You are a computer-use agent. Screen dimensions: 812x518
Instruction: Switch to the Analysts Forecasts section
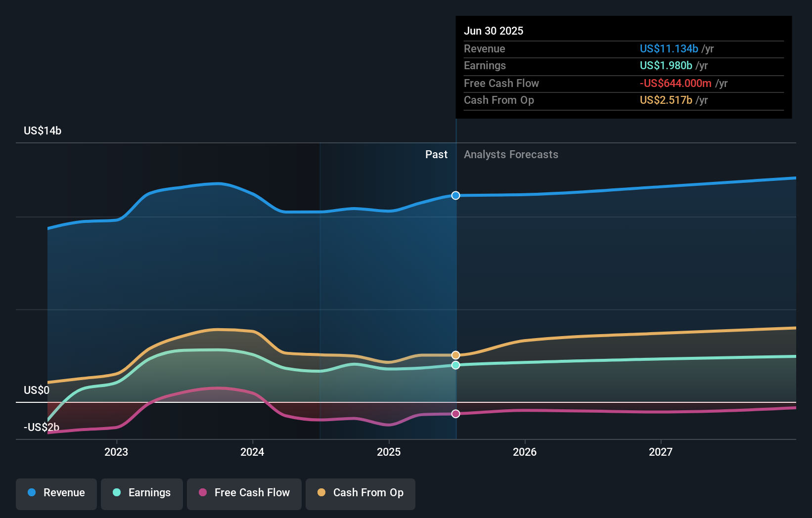point(511,154)
